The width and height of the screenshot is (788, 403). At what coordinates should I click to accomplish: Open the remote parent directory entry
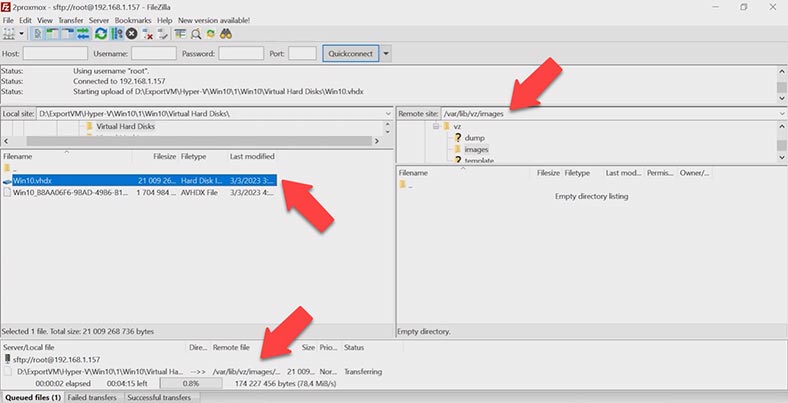pos(406,185)
